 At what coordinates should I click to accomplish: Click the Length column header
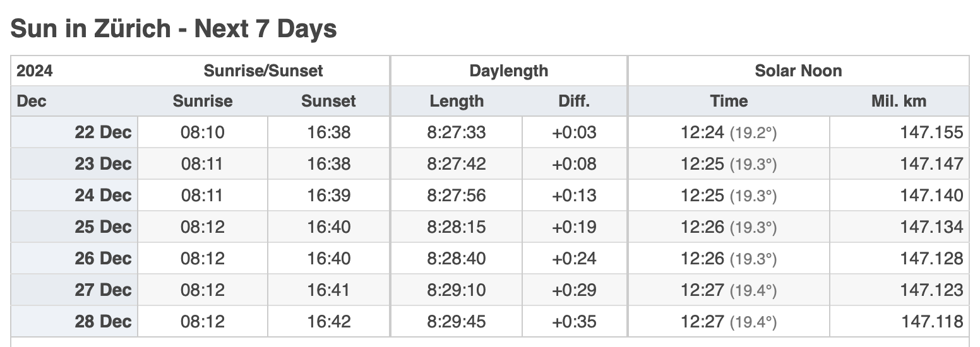[x=457, y=101]
